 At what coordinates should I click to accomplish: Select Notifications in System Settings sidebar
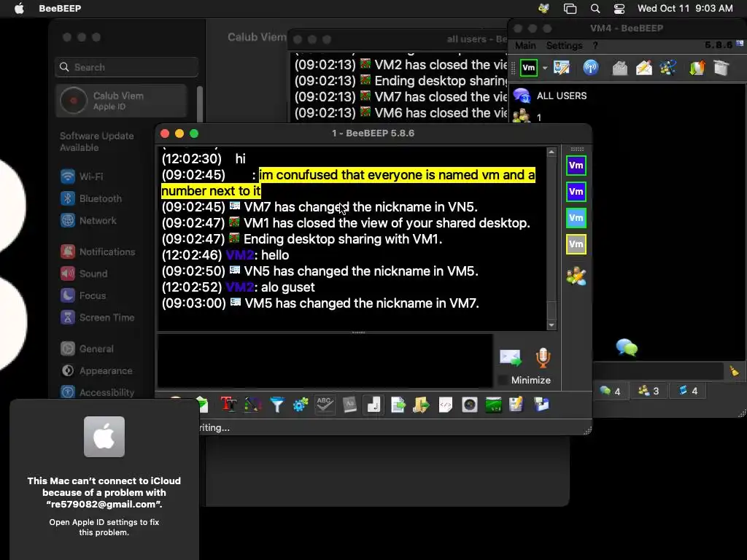pyautogui.click(x=98, y=252)
